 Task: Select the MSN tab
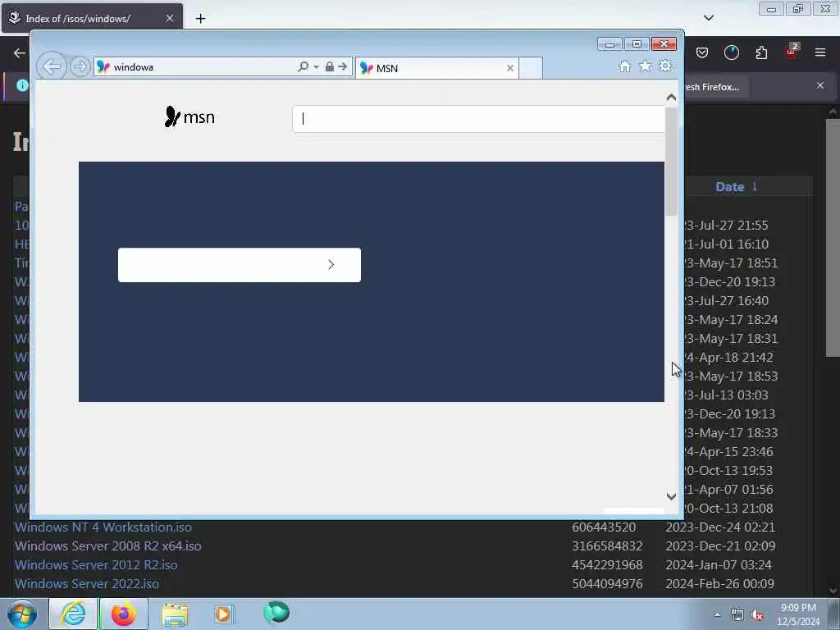[436, 68]
